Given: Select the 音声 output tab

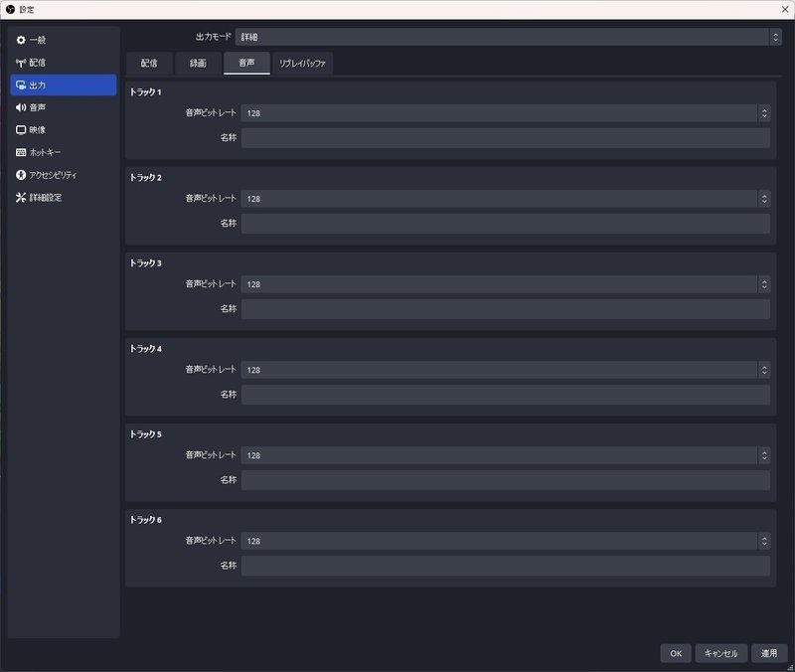Looking at the screenshot, I should pyautogui.click(x=246, y=63).
